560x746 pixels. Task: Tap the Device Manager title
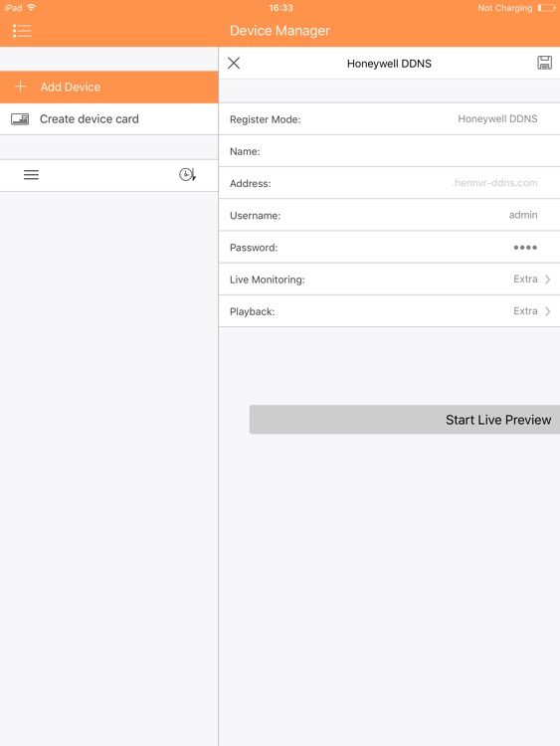(280, 31)
